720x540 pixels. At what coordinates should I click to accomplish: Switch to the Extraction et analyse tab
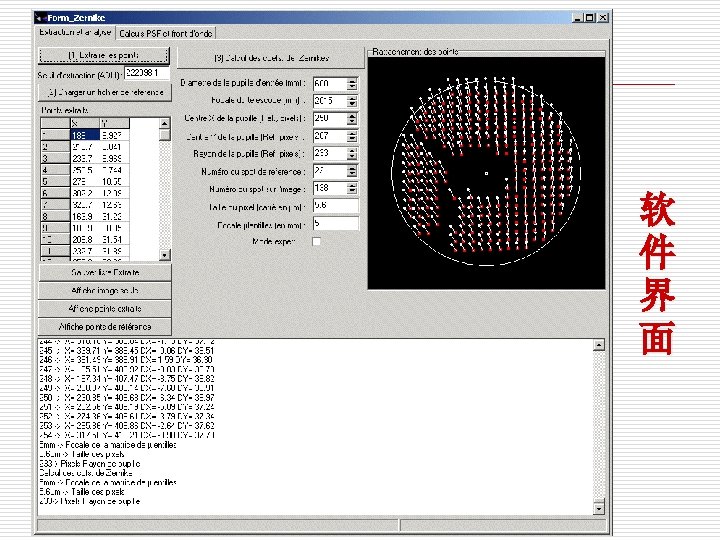[x=75, y=33]
